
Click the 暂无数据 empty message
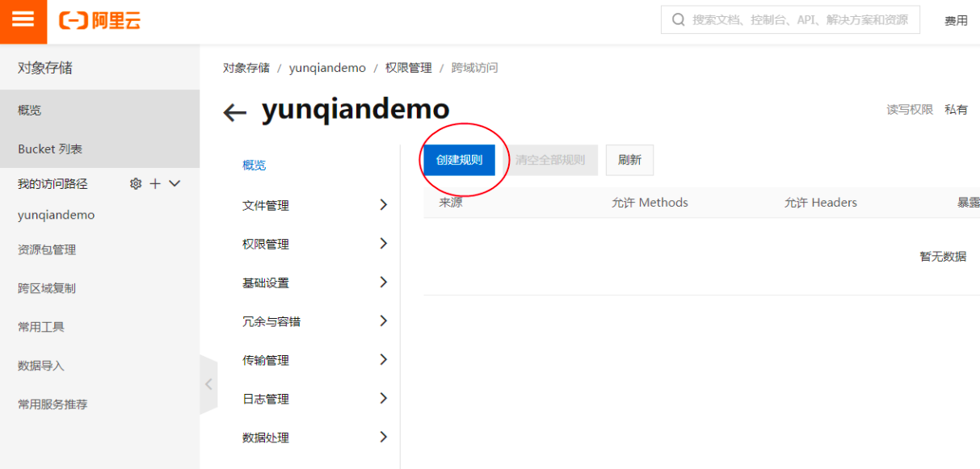[943, 257]
